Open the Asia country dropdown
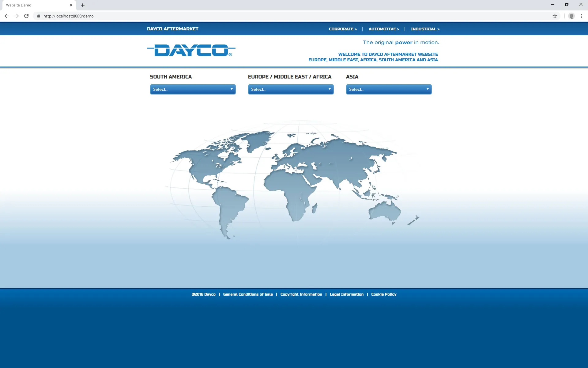The image size is (588, 368). 389,89
